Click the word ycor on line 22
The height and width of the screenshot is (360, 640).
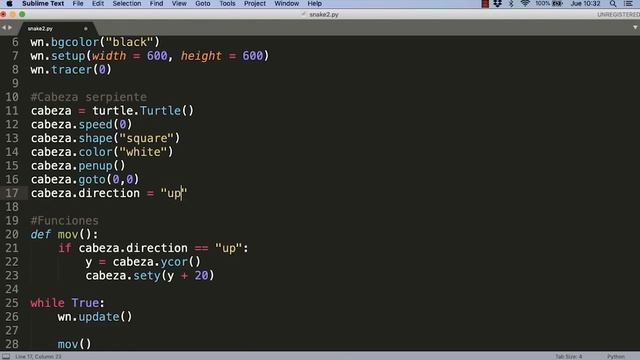pos(174,262)
